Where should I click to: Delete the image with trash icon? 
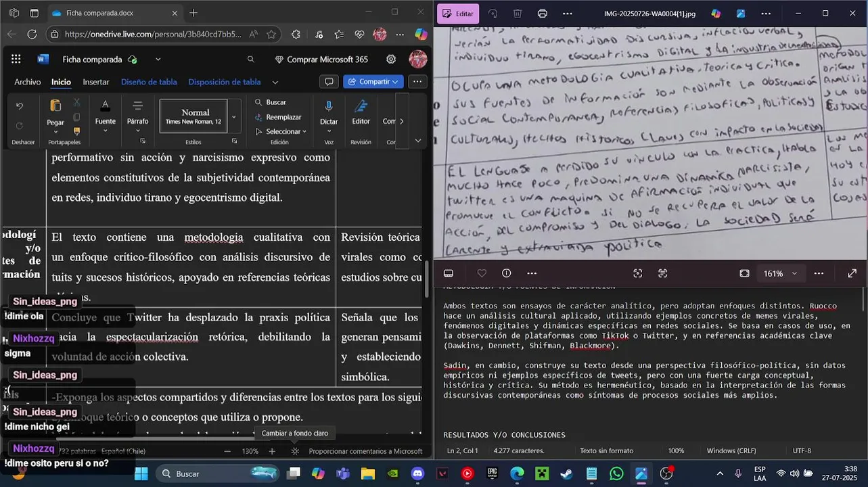point(518,14)
